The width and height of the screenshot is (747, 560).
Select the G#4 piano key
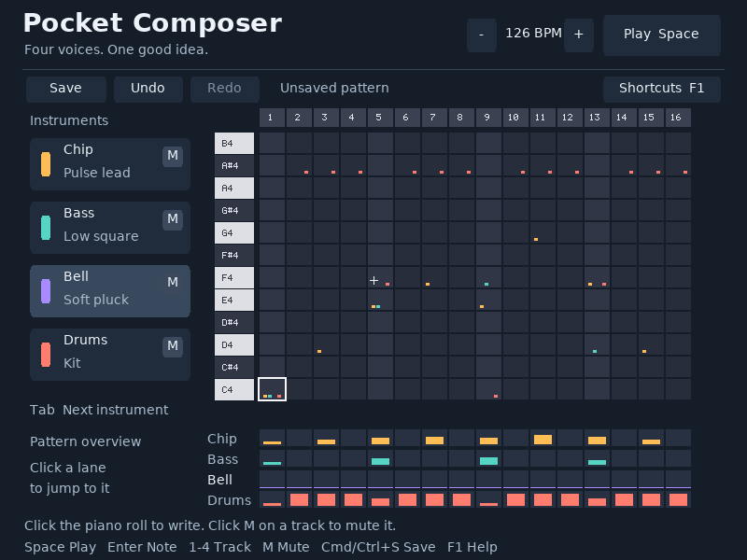(x=234, y=211)
